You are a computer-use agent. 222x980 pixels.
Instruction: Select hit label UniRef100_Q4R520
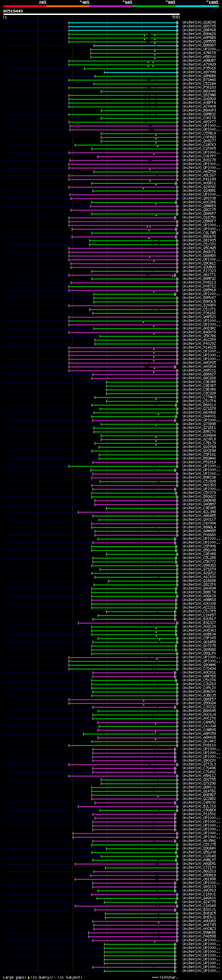pos(199,317)
